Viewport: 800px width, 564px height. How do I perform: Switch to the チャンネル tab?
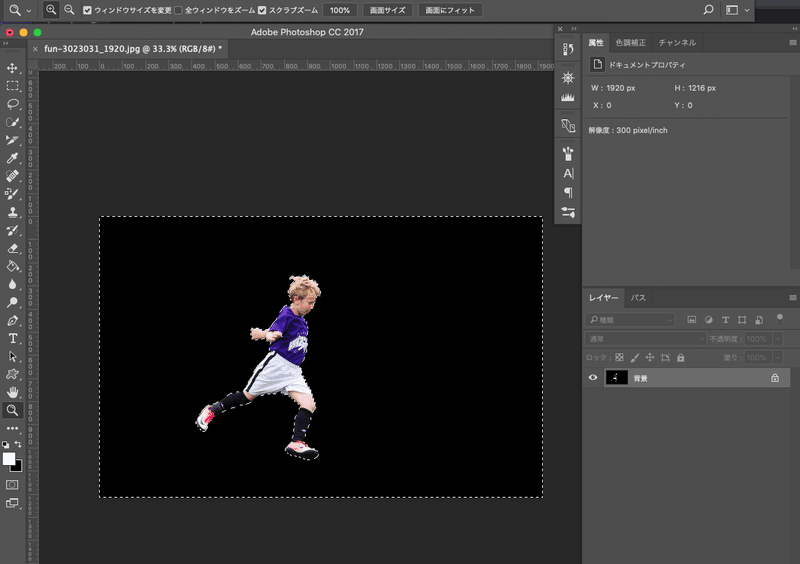pos(677,43)
